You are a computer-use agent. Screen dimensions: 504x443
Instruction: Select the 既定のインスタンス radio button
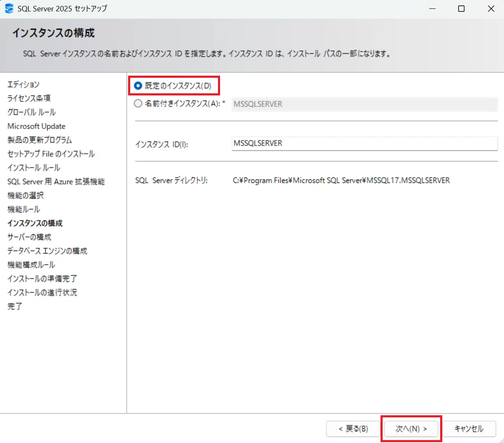point(138,86)
